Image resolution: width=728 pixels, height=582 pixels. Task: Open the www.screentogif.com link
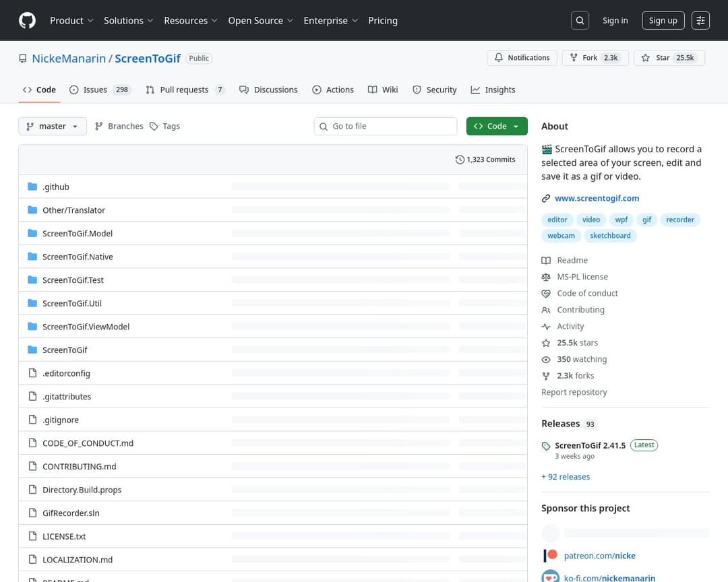(597, 199)
